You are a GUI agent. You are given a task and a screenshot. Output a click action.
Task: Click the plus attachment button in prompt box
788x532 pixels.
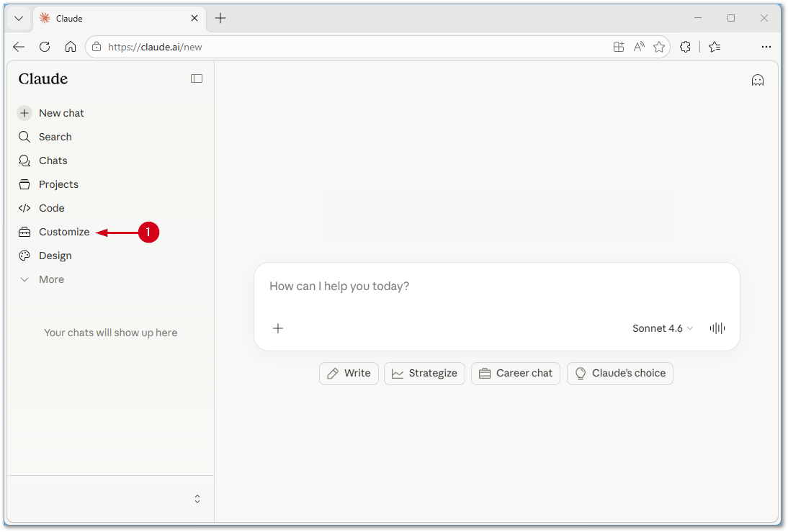[278, 328]
